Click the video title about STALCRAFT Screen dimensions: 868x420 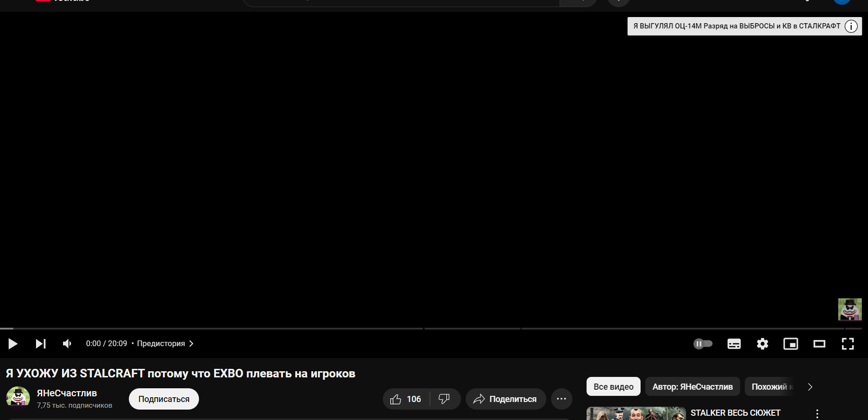[x=181, y=374]
